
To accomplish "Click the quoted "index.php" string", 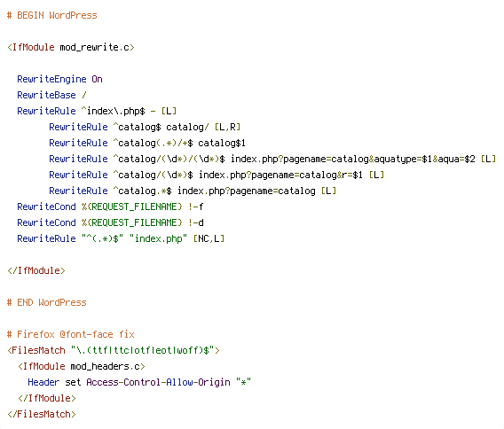I will pyautogui.click(x=158, y=238).
